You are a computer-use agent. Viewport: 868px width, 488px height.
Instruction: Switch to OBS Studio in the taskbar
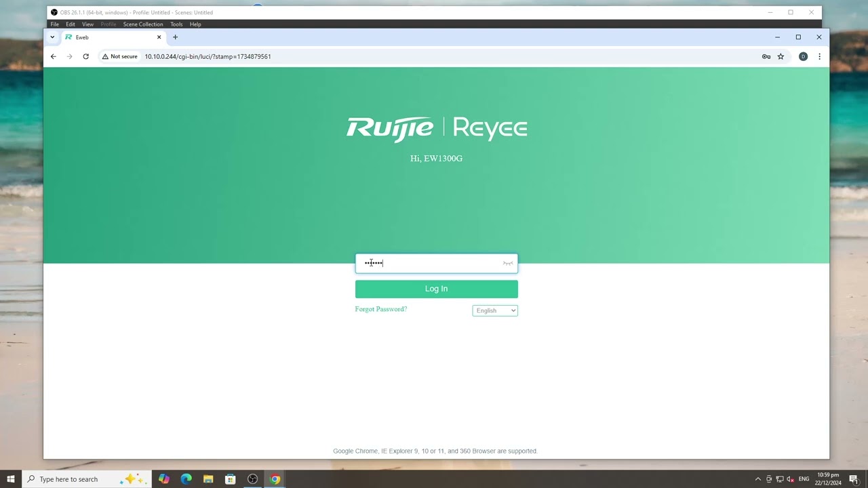pyautogui.click(x=253, y=479)
